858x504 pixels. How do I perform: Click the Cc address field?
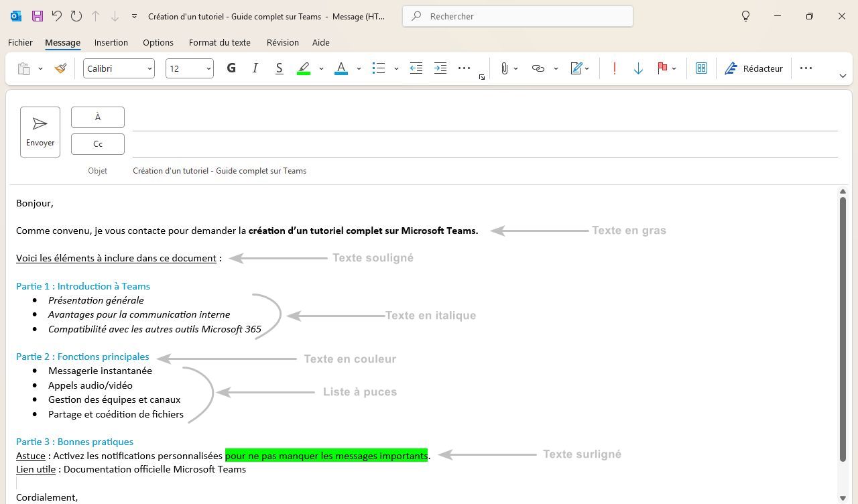(x=485, y=145)
